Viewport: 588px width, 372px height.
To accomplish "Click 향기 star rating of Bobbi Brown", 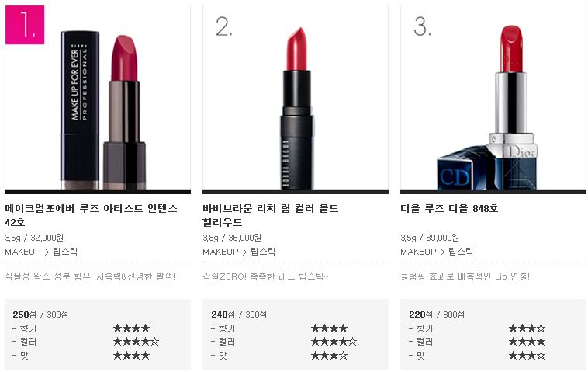I will pyautogui.click(x=329, y=329).
